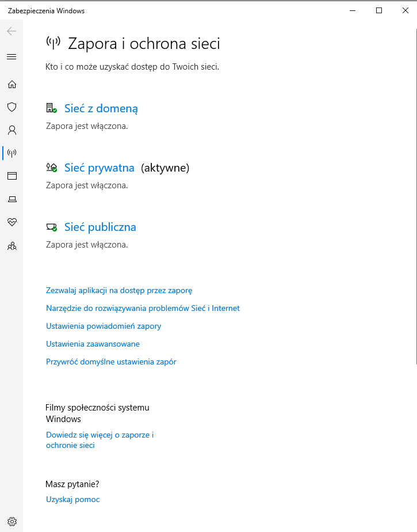Open the Home icon in sidebar
Viewport: 417px width, 532px height.
(x=12, y=85)
